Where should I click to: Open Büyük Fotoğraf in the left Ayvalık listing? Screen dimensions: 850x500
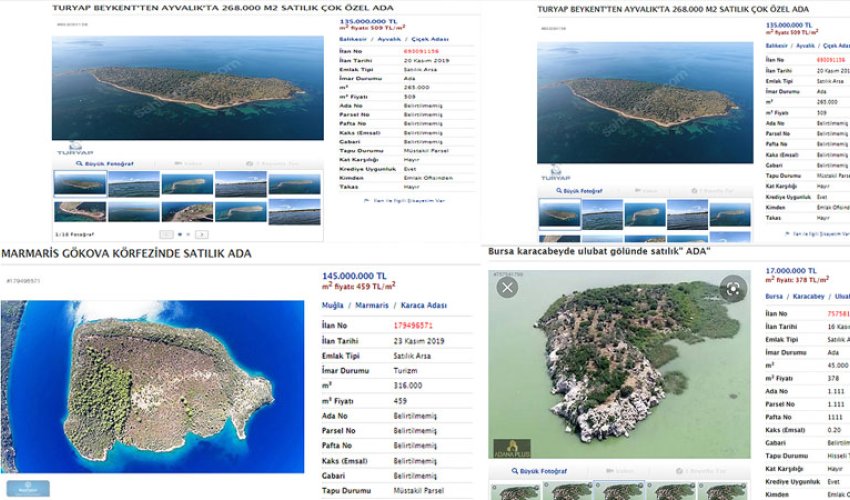coord(105,163)
